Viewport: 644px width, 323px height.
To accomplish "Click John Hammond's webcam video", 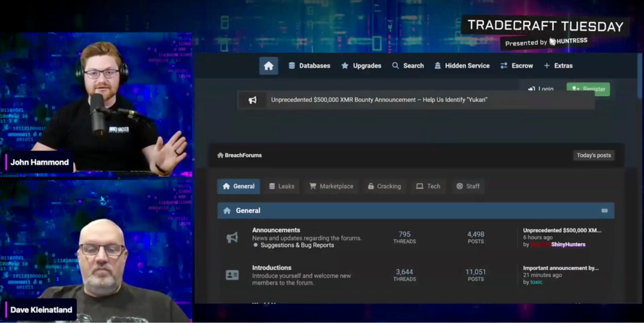I will 96,105.
